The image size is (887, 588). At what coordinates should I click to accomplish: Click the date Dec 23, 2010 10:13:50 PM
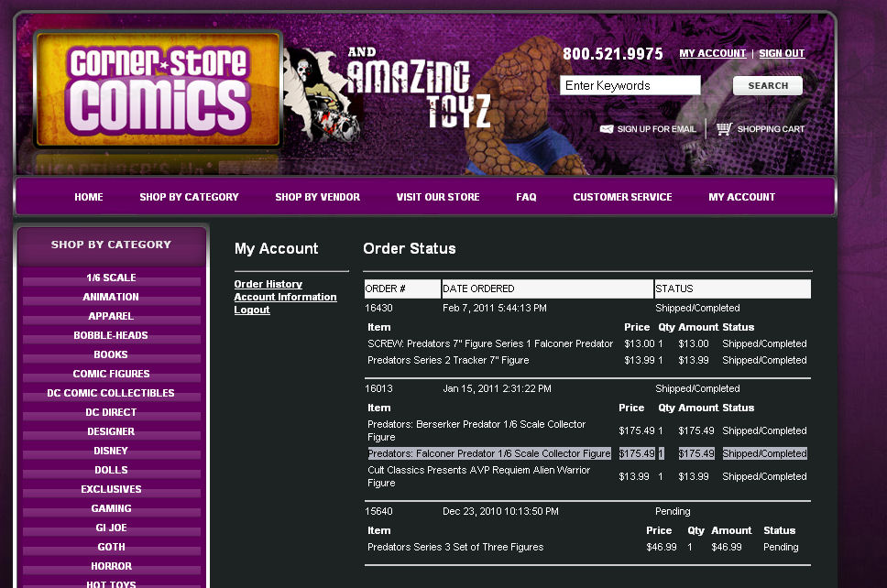[x=500, y=511]
